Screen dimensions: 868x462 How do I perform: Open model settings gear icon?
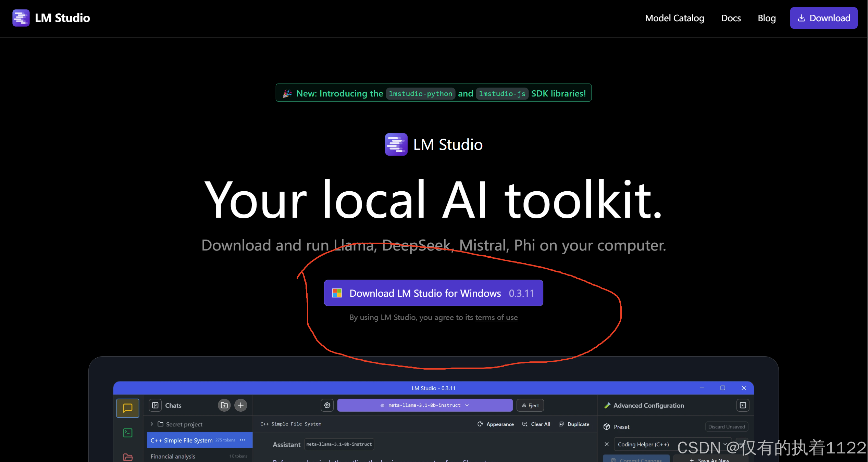(x=327, y=405)
